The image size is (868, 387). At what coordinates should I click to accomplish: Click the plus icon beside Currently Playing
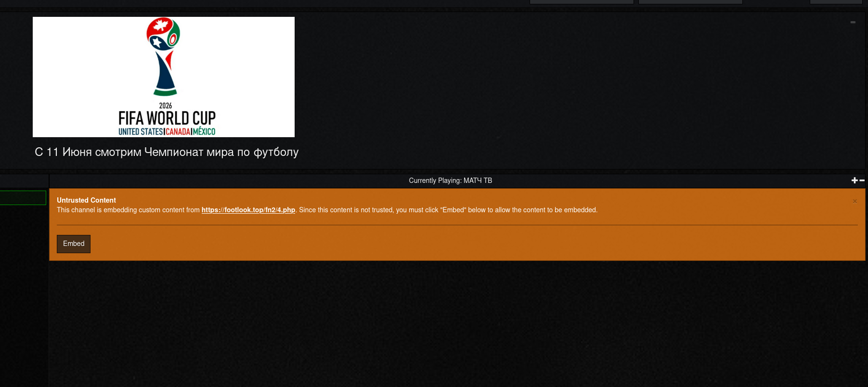point(855,181)
